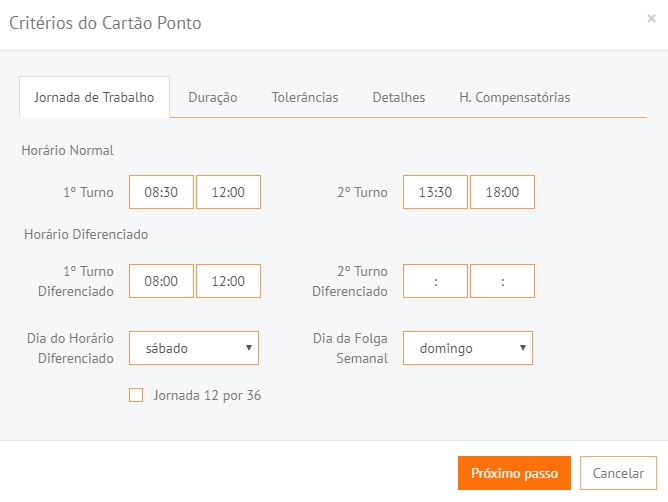Enable the Jornada 12 por 36 checkbox

click(x=136, y=395)
